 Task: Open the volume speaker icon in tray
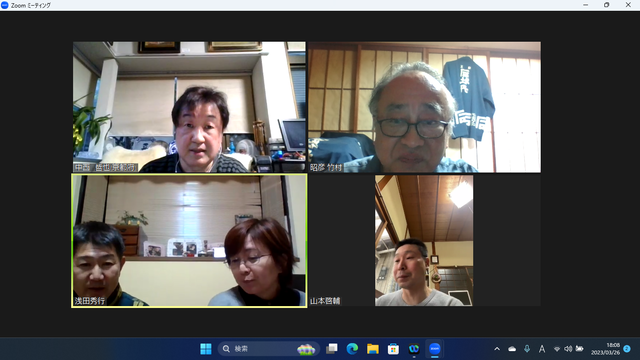(x=568, y=349)
